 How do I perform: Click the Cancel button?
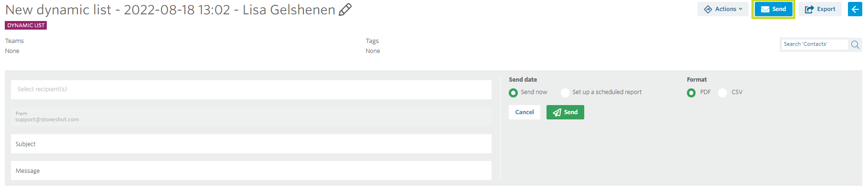pyautogui.click(x=525, y=112)
